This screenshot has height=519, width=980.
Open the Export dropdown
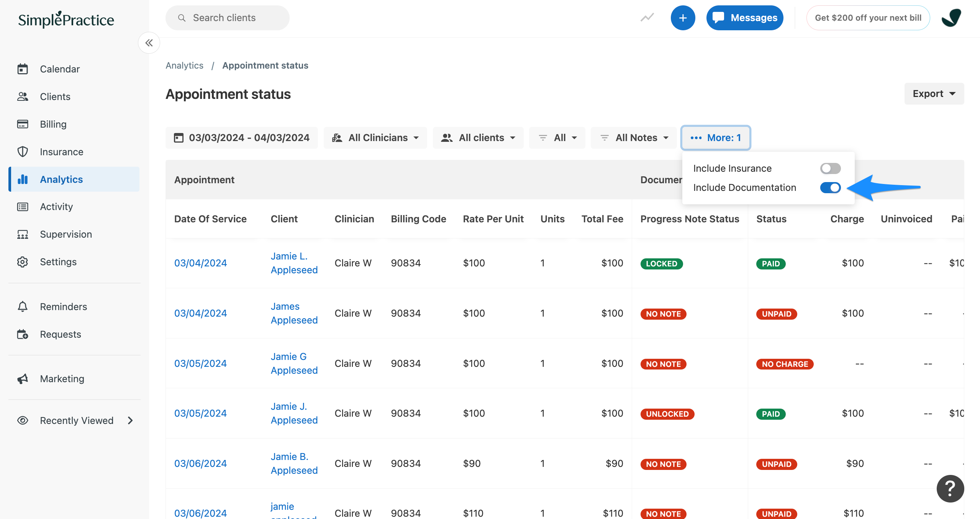tap(934, 94)
